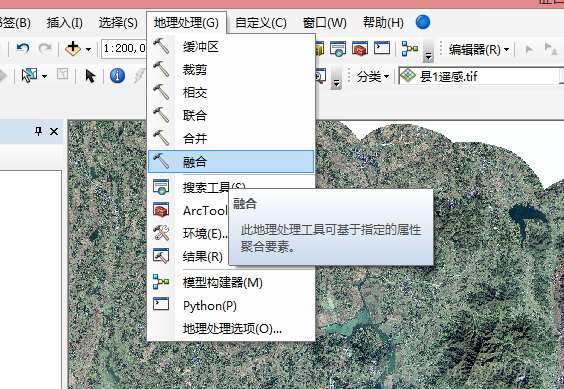Open the 编辑器(R) dropdown

[479, 49]
